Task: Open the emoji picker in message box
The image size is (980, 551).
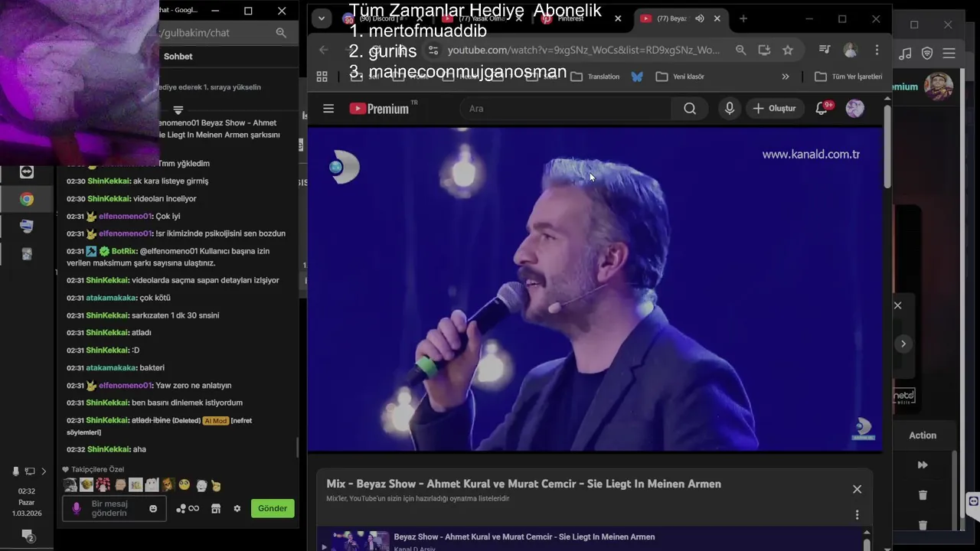Action: (x=153, y=508)
